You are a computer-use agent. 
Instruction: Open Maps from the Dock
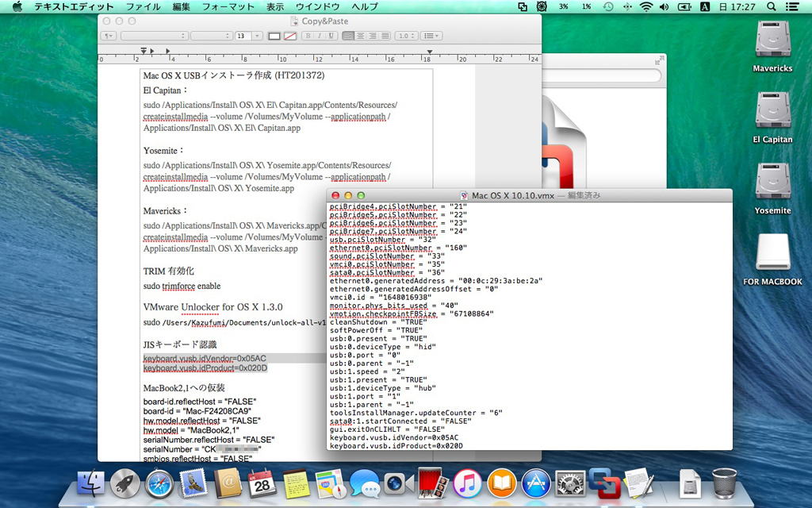(331, 483)
